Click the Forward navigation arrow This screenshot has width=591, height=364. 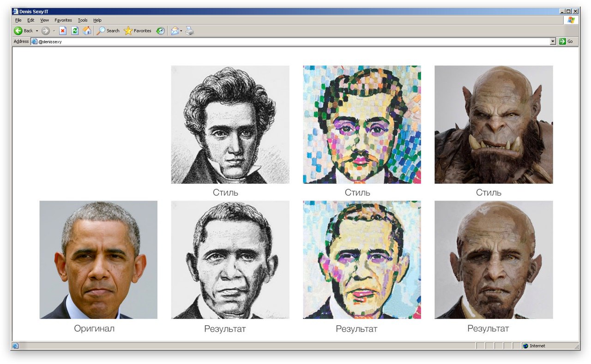point(45,31)
